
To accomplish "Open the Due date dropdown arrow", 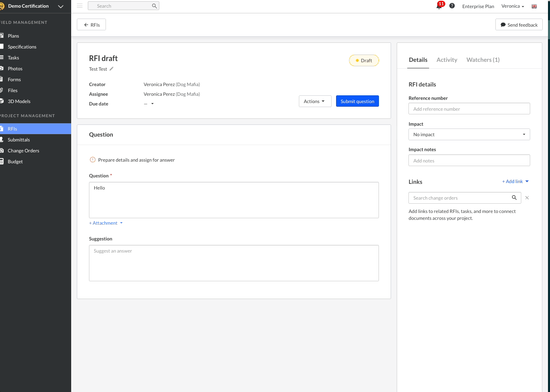I will click(x=152, y=103).
